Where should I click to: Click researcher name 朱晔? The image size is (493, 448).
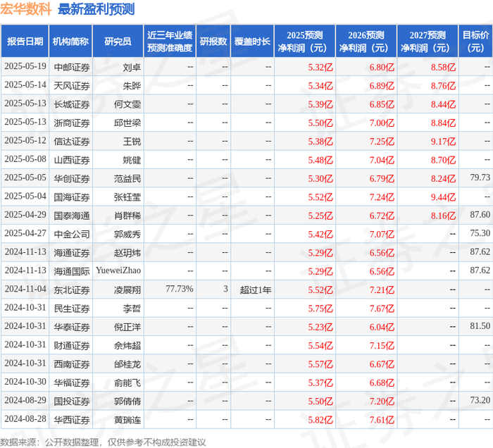pos(132,85)
